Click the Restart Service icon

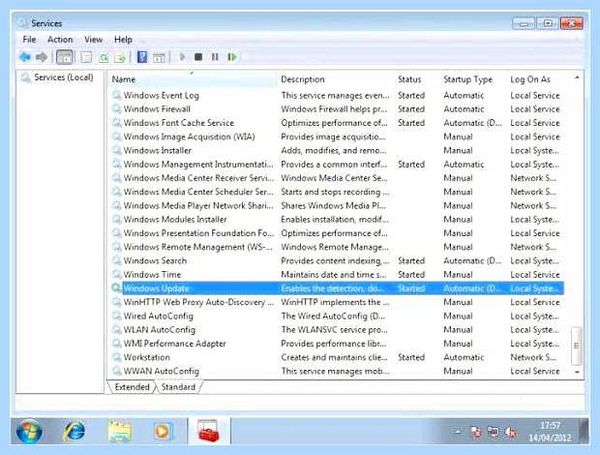coord(232,57)
